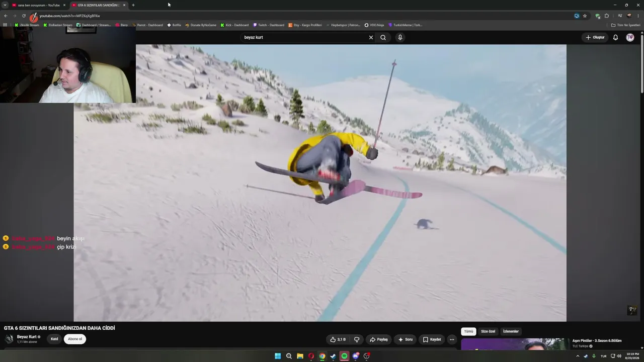Open File Explorer from taskbar
Image resolution: width=644 pixels, height=362 pixels.
[300, 356]
